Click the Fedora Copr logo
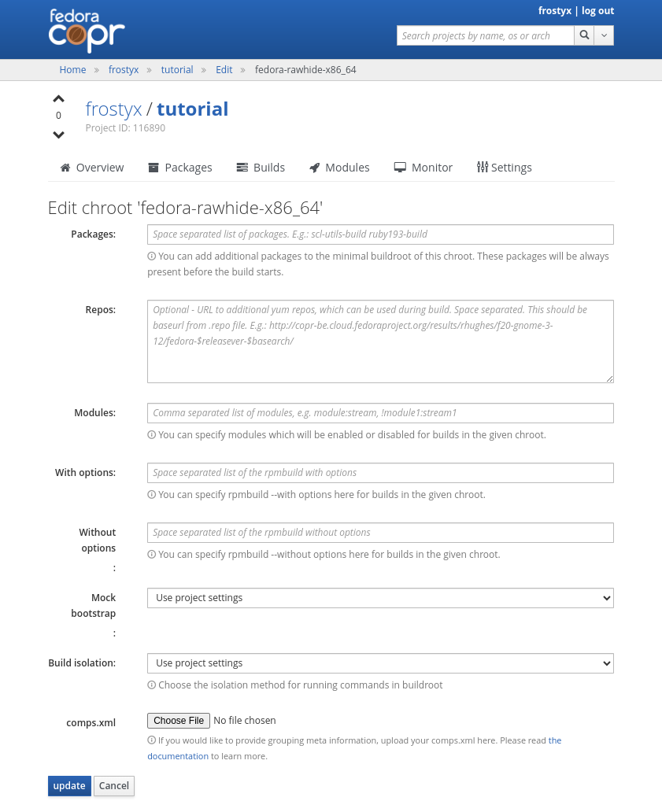Screen dimensions: 662x812 click(87, 31)
